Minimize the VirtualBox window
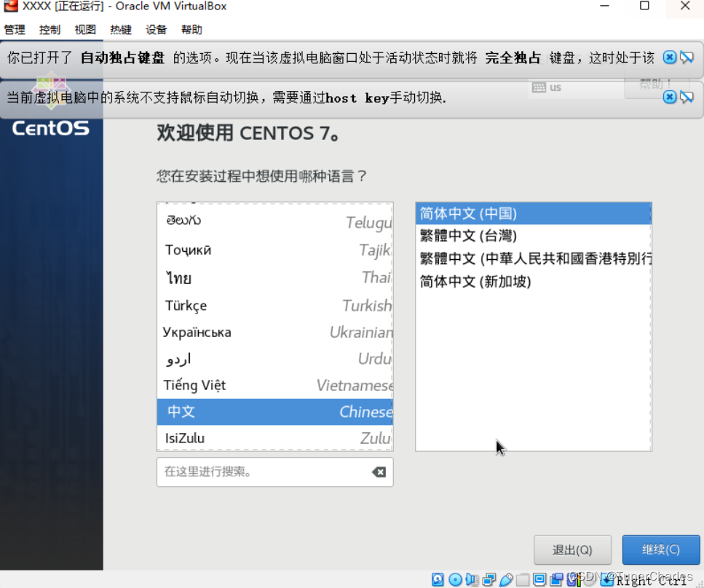 coord(605,6)
